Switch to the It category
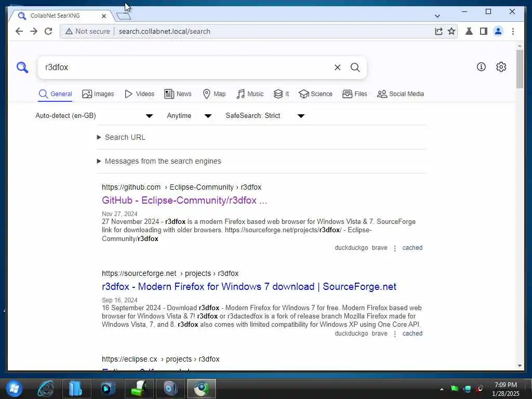Image resolution: width=532 pixels, height=399 pixels. coord(281,94)
